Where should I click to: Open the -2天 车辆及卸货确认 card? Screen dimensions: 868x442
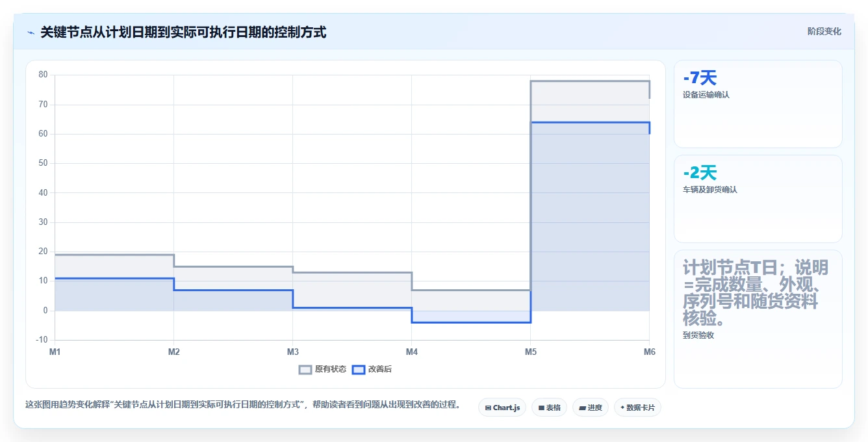click(x=758, y=199)
